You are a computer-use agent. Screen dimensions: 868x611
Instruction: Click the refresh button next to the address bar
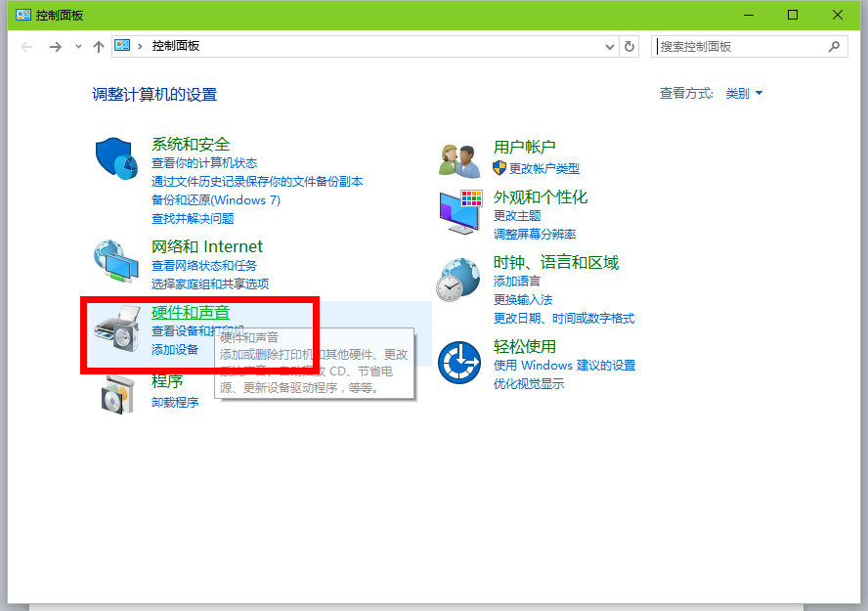coord(629,47)
